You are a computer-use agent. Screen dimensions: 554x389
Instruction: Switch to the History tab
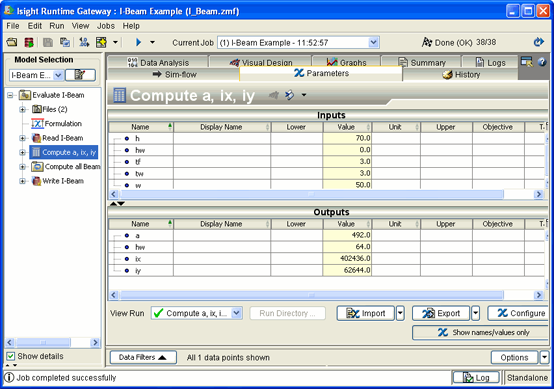[x=461, y=74]
